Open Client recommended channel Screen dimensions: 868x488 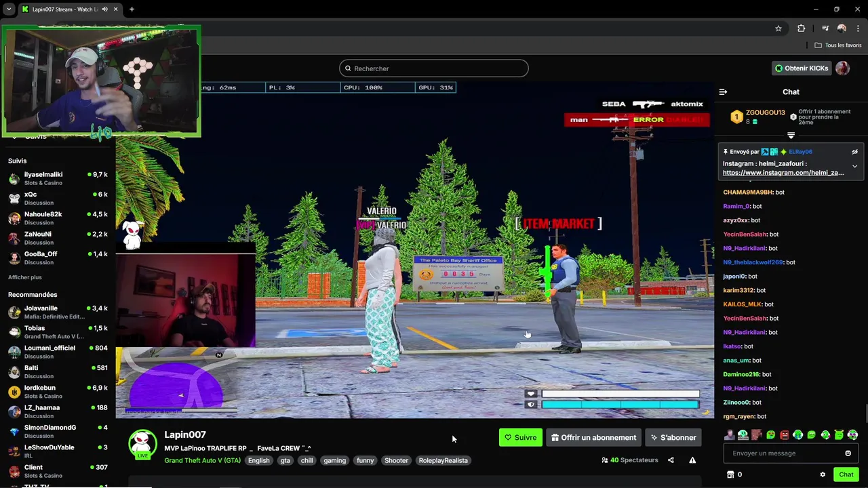[58, 471]
